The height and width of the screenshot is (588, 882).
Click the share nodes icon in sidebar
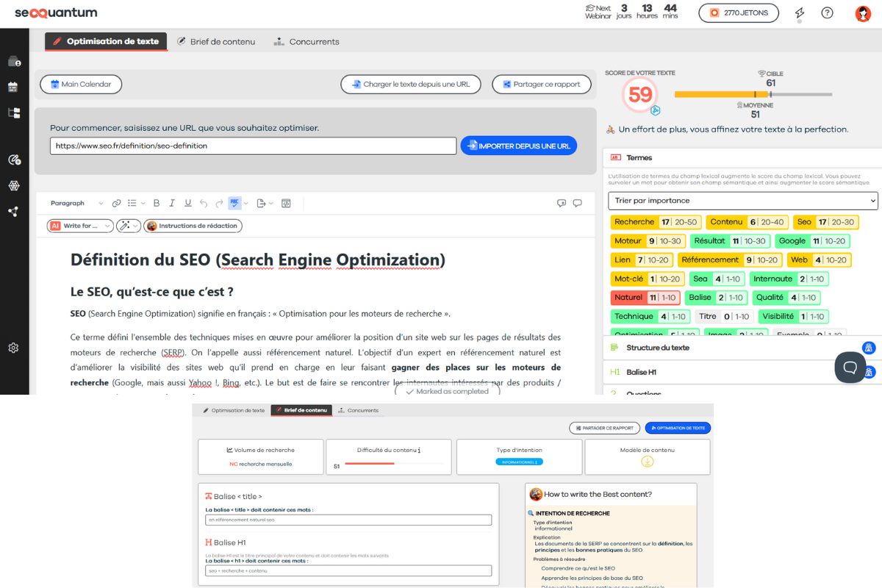[x=13, y=212]
